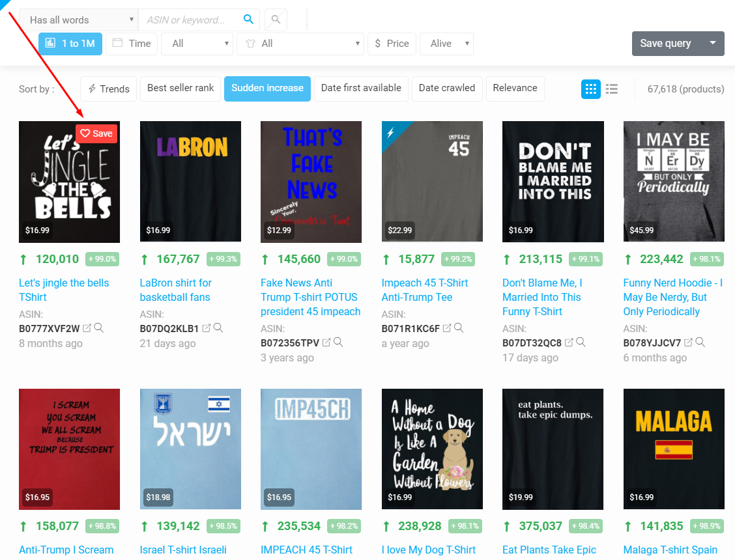735x560 pixels.
Task: Open Let's jingle the bells TShirt link
Action: click(x=64, y=290)
